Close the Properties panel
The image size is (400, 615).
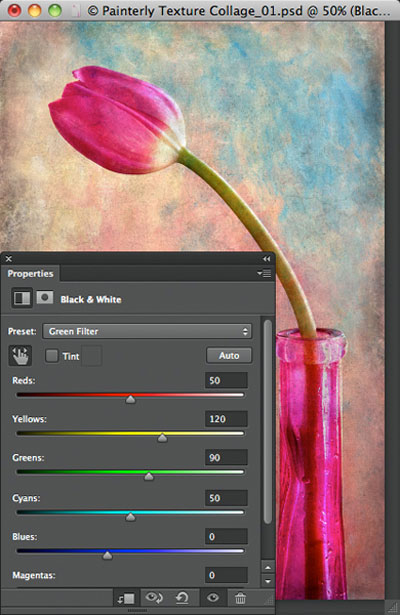pos(9,258)
